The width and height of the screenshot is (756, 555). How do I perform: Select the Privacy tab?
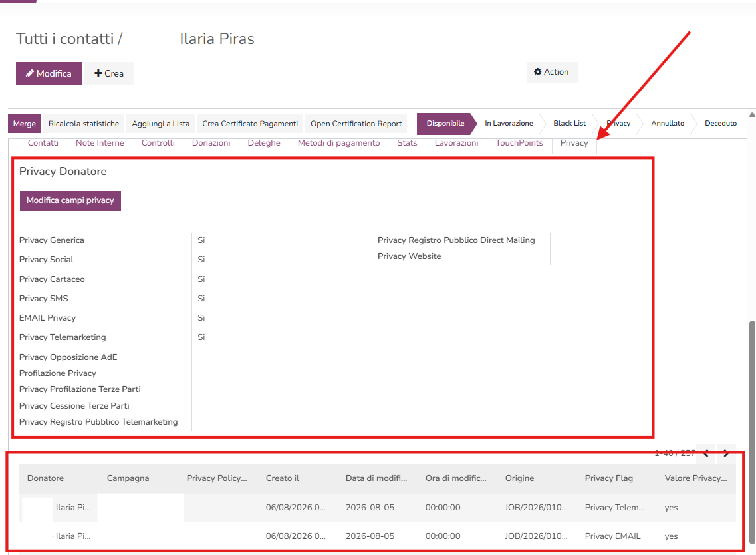click(574, 143)
